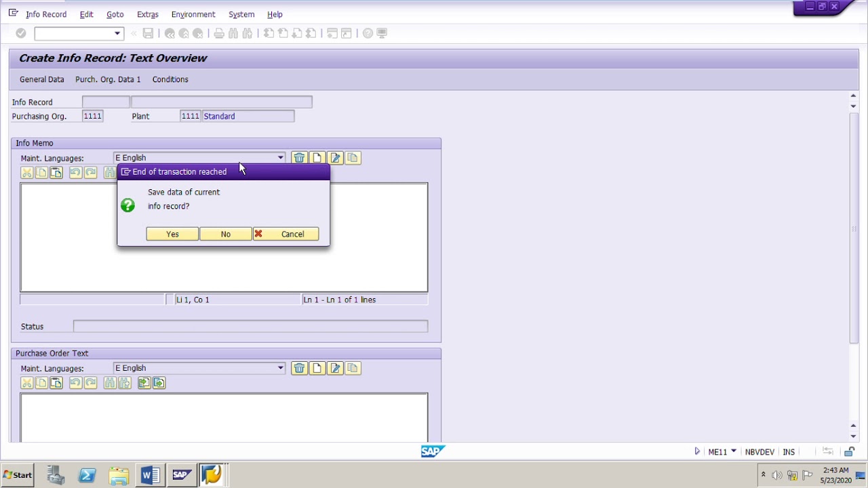Click the Back arrow toolbar icon

tap(170, 33)
